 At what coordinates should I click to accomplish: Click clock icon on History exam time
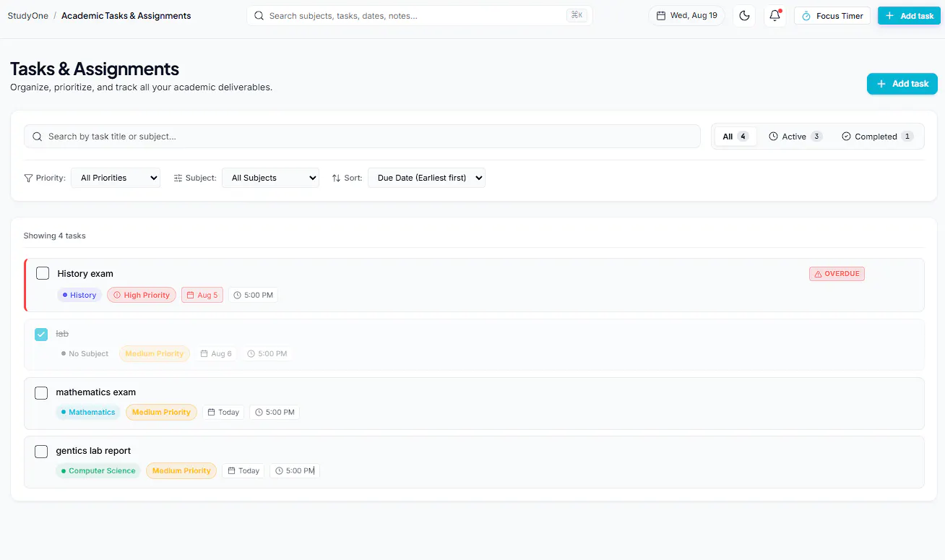[237, 295]
